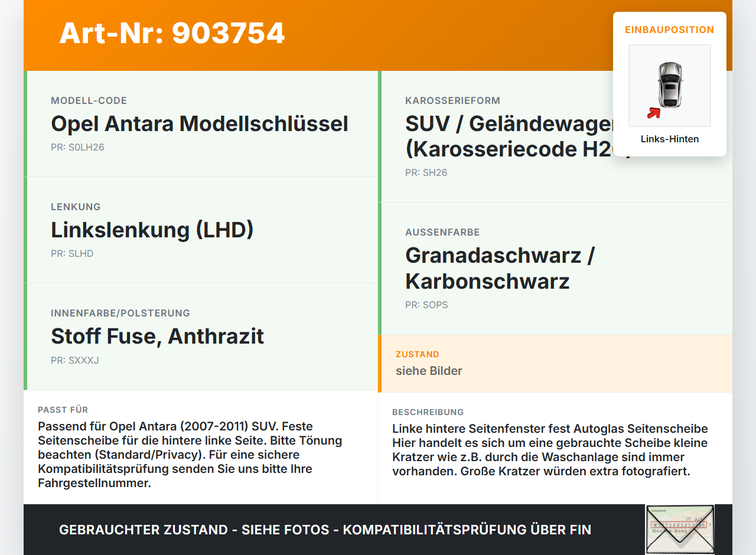
Task: Select the text "Opel Antara Modellschlüssel"
Action: click(200, 123)
